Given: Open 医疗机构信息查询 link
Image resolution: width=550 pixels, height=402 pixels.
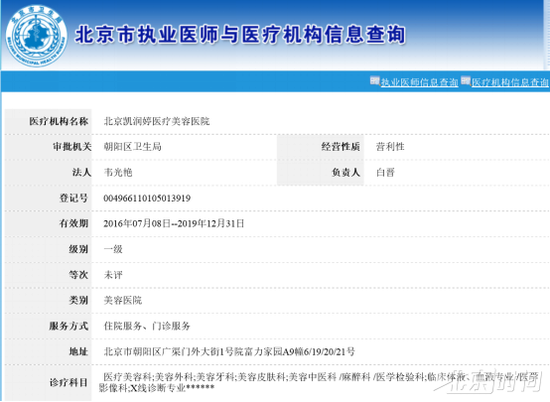Looking at the screenshot, I should pyautogui.click(x=510, y=82).
